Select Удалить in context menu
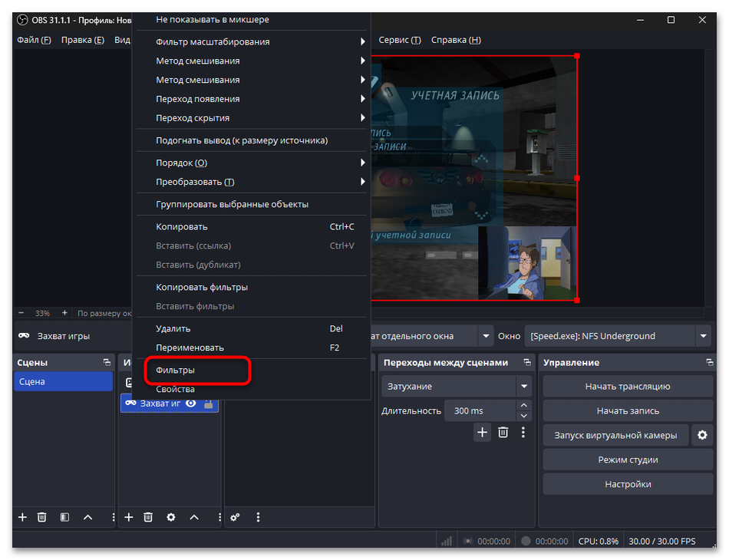729x560 pixels. 252,328
